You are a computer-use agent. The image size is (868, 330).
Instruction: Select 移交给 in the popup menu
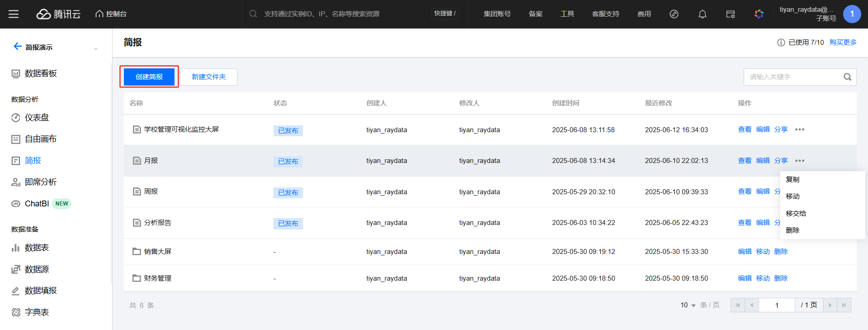click(796, 213)
